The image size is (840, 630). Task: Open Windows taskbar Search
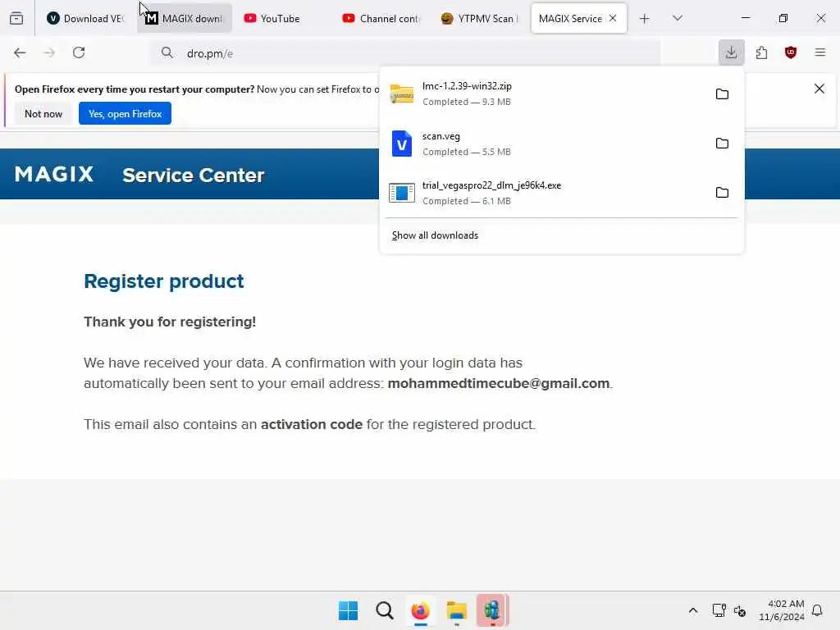click(x=384, y=610)
